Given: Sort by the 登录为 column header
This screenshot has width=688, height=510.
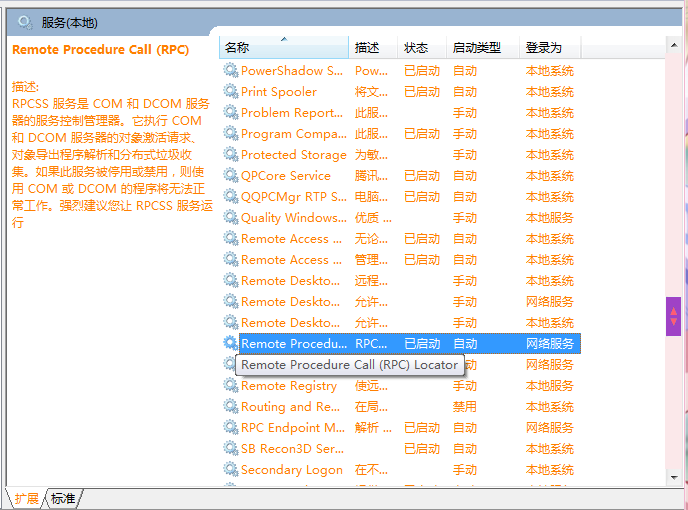Looking at the screenshot, I should tap(550, 47).
